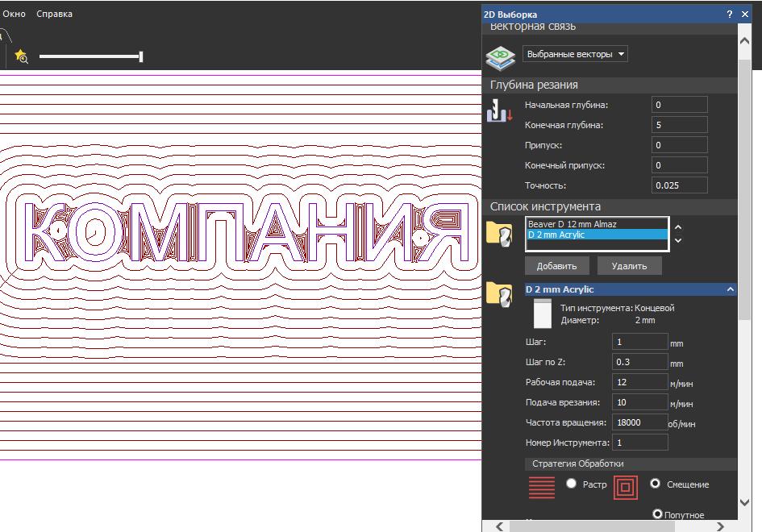Open the Выбранные векторы dropdown
The height and width of the screenshot is (532, 762).
pos(575,54)
